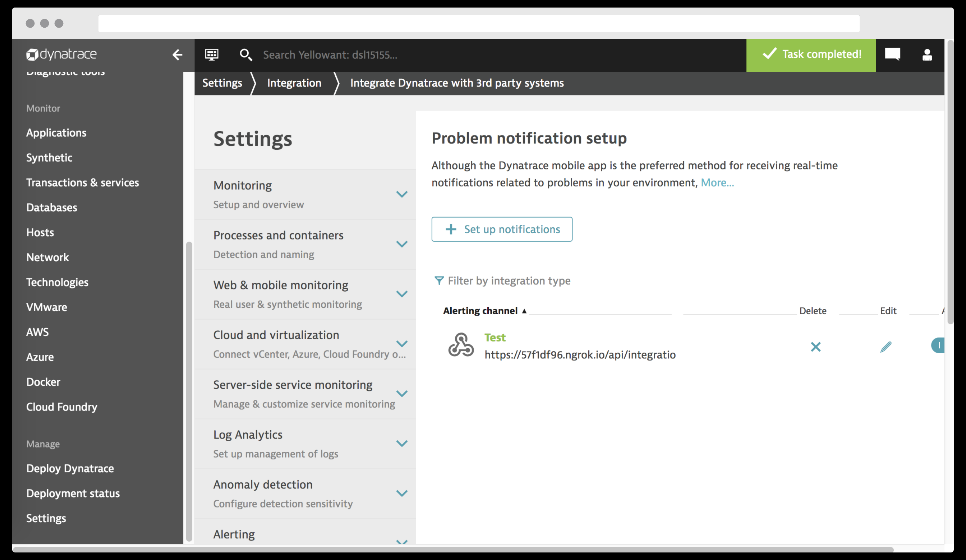
Task: Click the search magnifier icon
Action: coord(245,55)
